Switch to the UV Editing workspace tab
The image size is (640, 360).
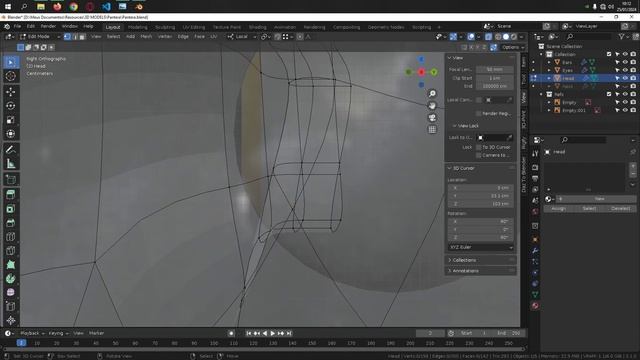pos(193,27)
